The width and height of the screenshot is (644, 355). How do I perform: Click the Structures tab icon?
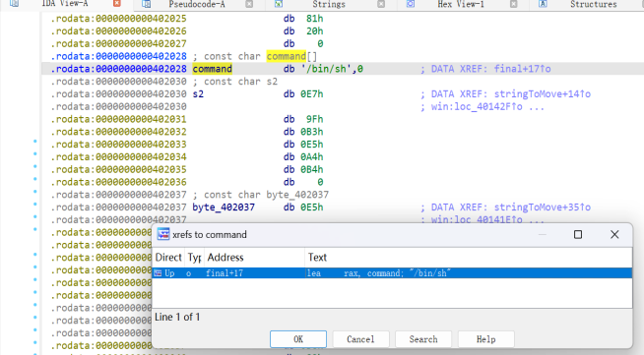point(543,4)
